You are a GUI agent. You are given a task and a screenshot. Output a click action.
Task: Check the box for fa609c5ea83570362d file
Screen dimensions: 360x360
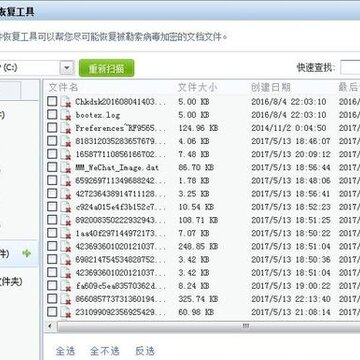point(52,286)
